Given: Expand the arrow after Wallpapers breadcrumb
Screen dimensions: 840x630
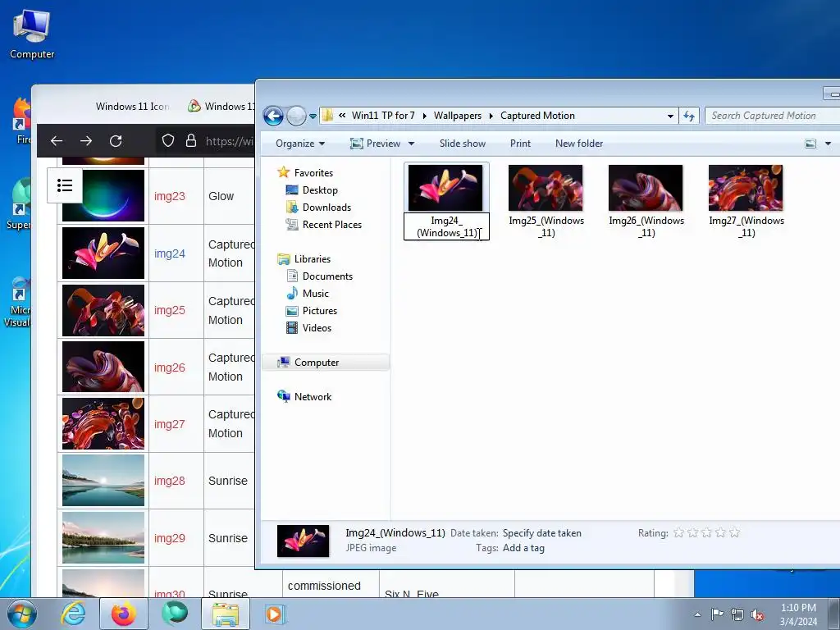Looking at the screenshot, I should pos(491,116).
